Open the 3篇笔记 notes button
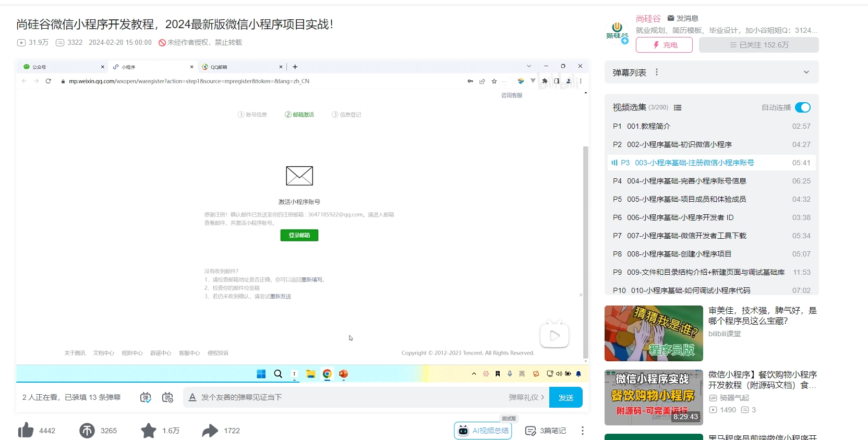This screenshot has height=440, width=868. 546,431
